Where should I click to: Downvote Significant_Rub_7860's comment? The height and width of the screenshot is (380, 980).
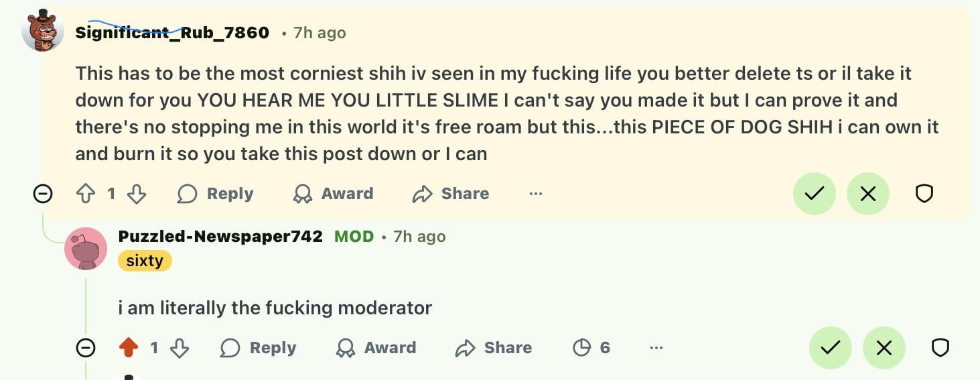click(137, 194)
